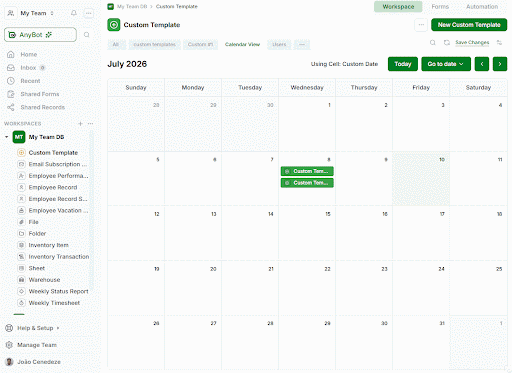Screen dimensions: 512x373
Task: Open workspaces section ellipsis menu
Action: point(90,124)
